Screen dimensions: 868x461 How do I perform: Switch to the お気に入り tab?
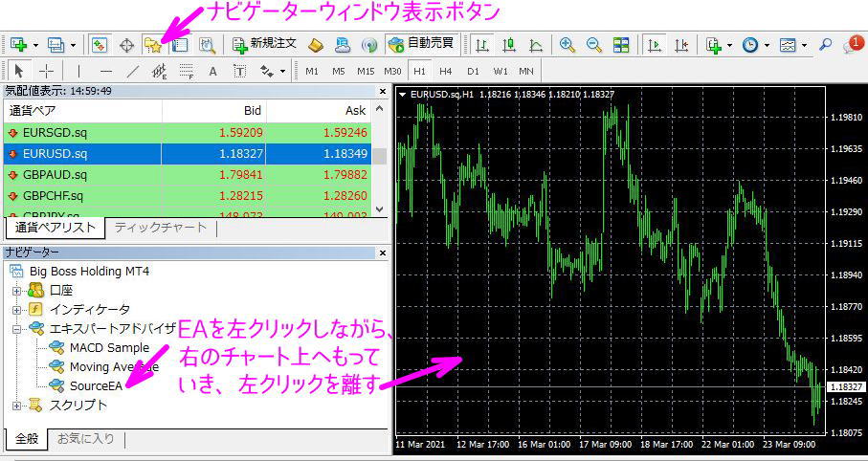point(86,439)
